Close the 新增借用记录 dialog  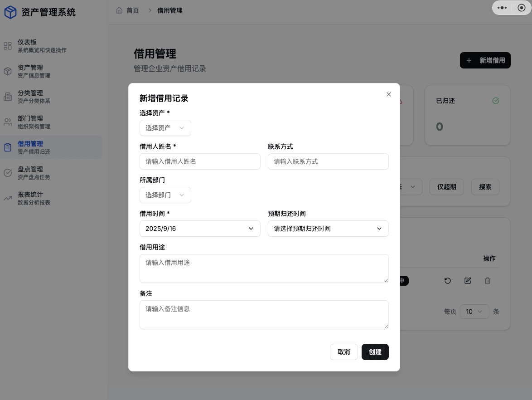(389, 94)
